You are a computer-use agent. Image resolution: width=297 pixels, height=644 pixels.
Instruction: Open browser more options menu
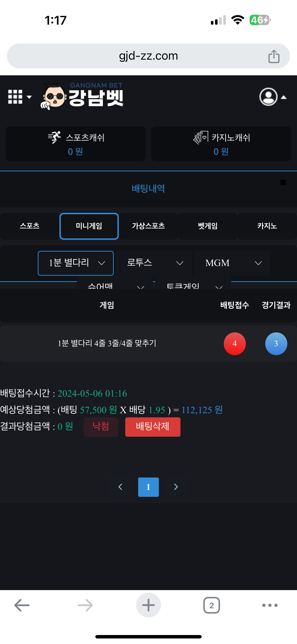270,605
